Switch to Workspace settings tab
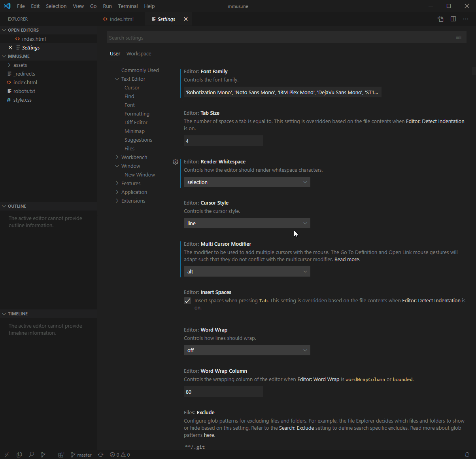The height and width of the screenshot is (459, 476). pyautogui.click(x=139, y=54)
